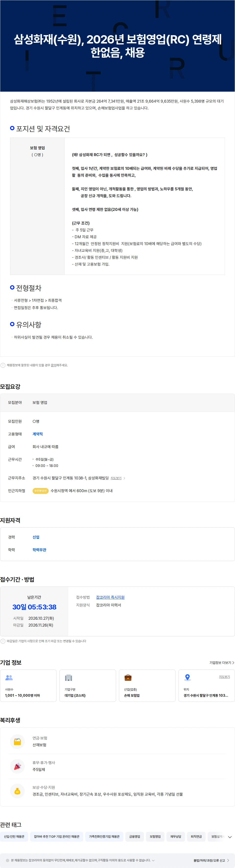Viewport: 235px width, 868px height.
Task: Click the 산재보험 benefit text
Action: tap(39, 745)
